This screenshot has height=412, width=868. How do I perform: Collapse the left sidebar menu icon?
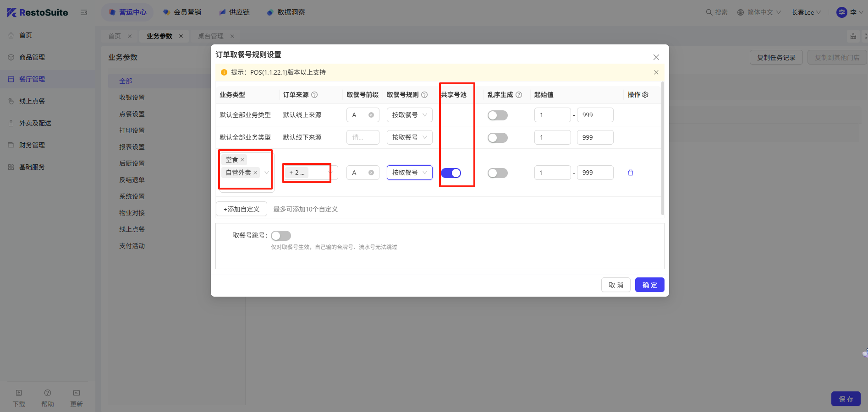tap(84, 12)
